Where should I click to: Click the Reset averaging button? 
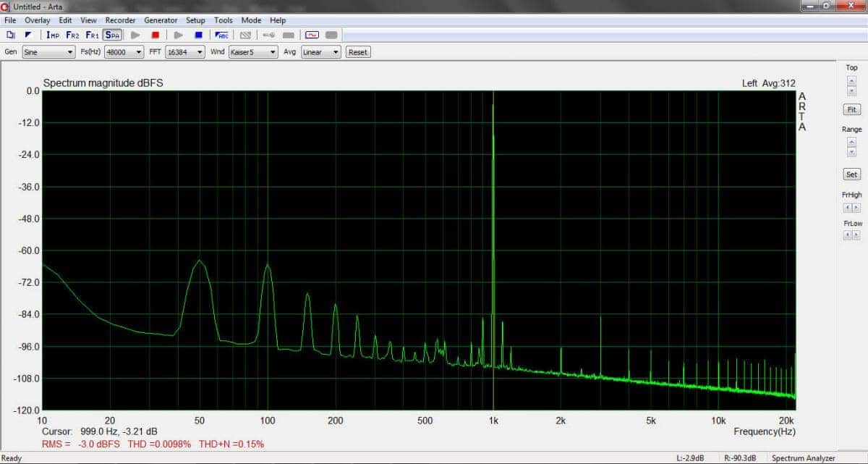point(358,52)
